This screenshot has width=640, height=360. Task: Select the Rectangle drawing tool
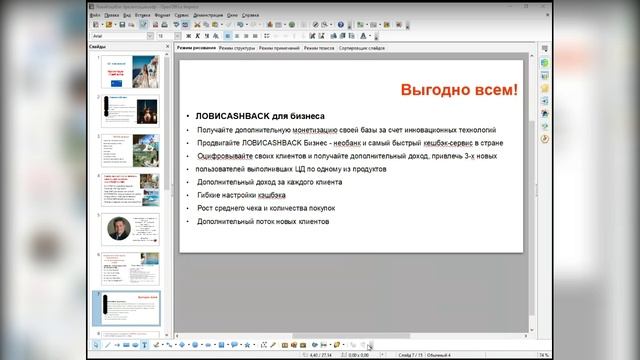click(x=126, y=345)
